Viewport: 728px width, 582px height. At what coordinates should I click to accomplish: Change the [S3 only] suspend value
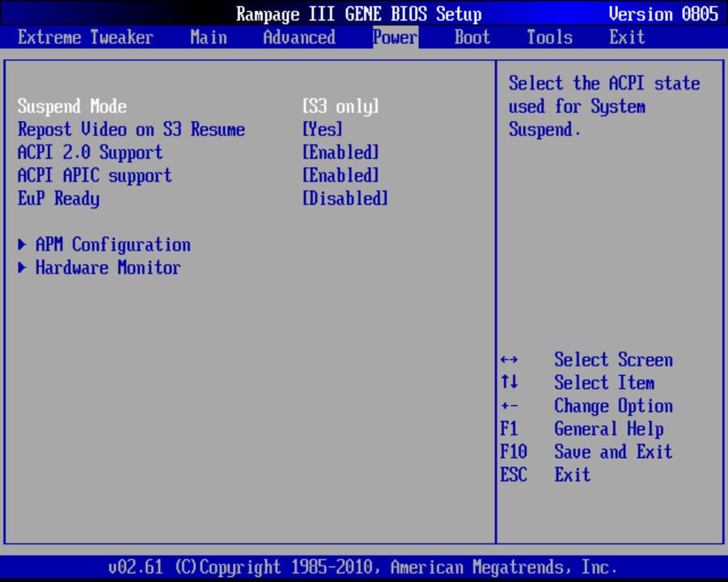click(x=341, y=106)
